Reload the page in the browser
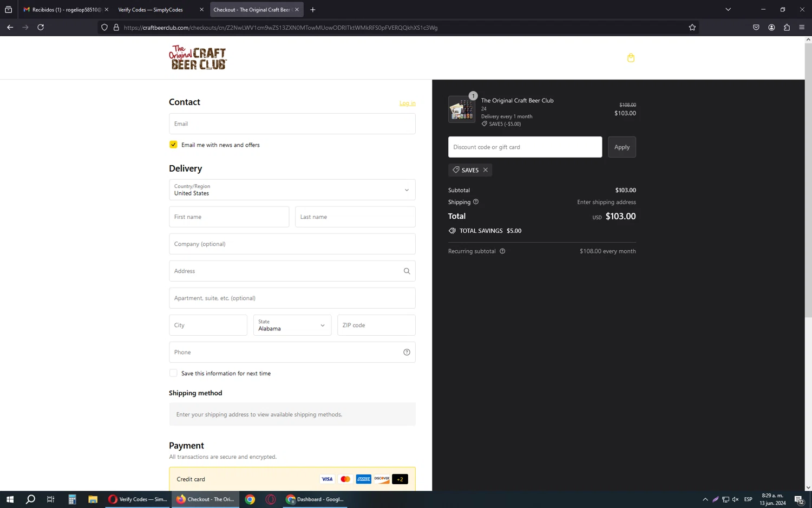The image size is (812, 508). tap(41, 28)
